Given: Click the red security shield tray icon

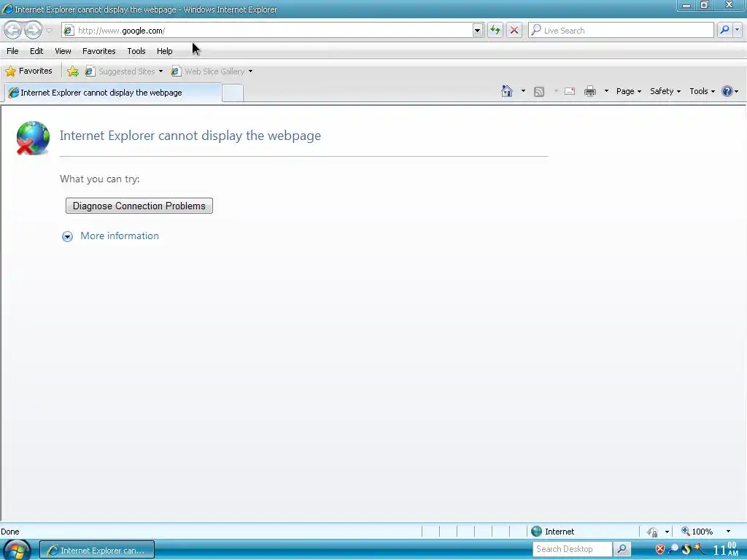Looking at the screenshot, I should (x=659, y=550).
